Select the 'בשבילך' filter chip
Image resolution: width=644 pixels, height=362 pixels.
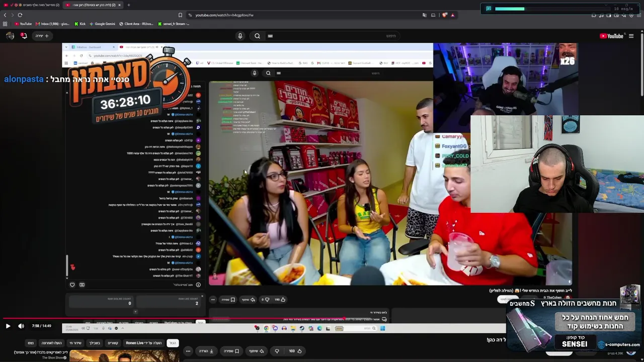point(95,343)
